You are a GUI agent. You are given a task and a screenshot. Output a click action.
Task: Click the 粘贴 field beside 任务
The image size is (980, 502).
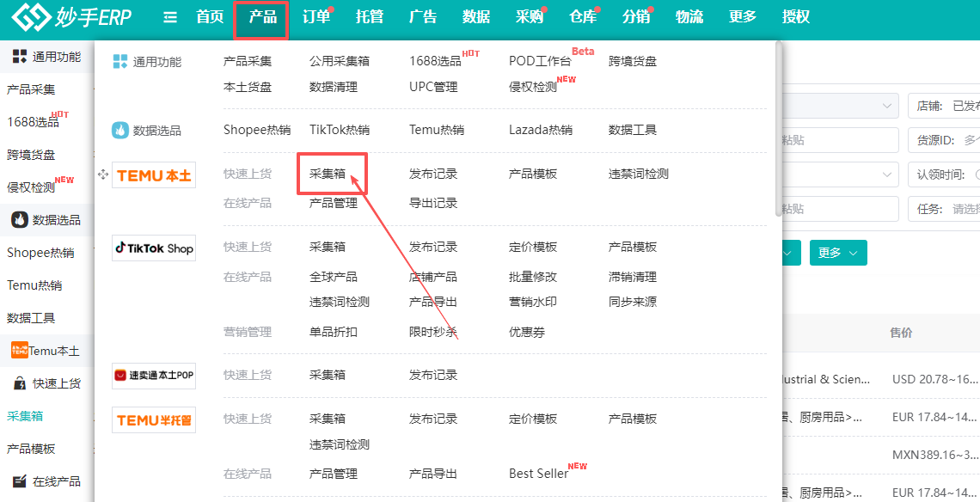(x=841, y=209)
